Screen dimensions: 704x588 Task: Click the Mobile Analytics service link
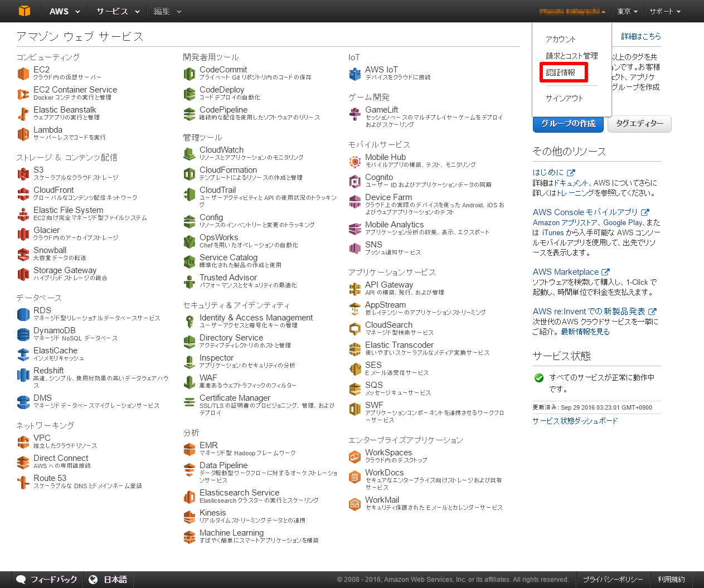[394, 225]
